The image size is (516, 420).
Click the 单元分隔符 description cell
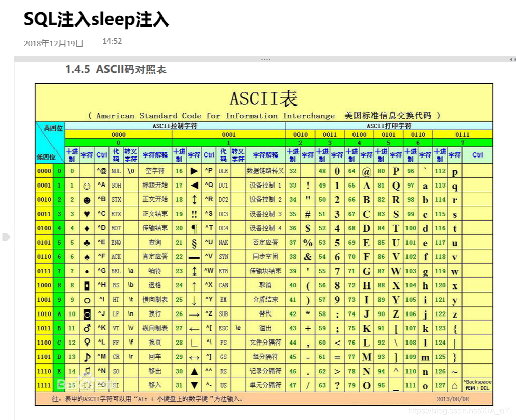point(265,385)
